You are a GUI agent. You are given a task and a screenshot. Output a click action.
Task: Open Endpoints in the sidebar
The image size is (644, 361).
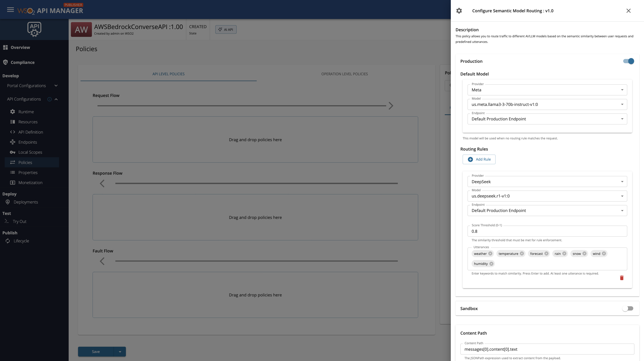28,142
